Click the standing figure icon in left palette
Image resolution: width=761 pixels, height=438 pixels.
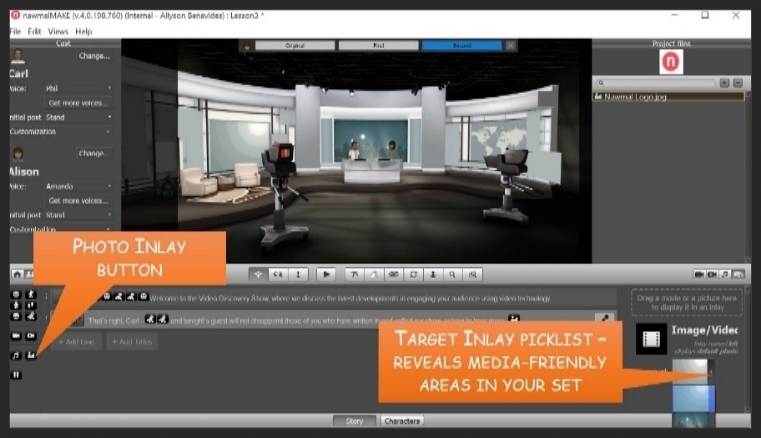point(16,305)
